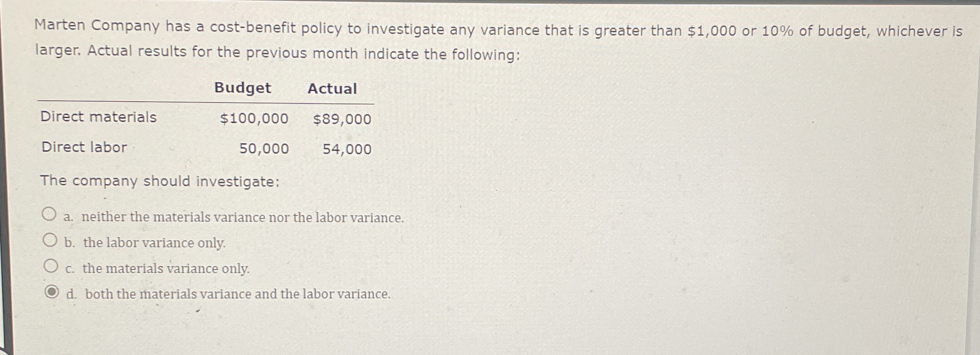980x355 pixels.
Task: Click the selected option d radio button
Action: click(x=52, y=292)
